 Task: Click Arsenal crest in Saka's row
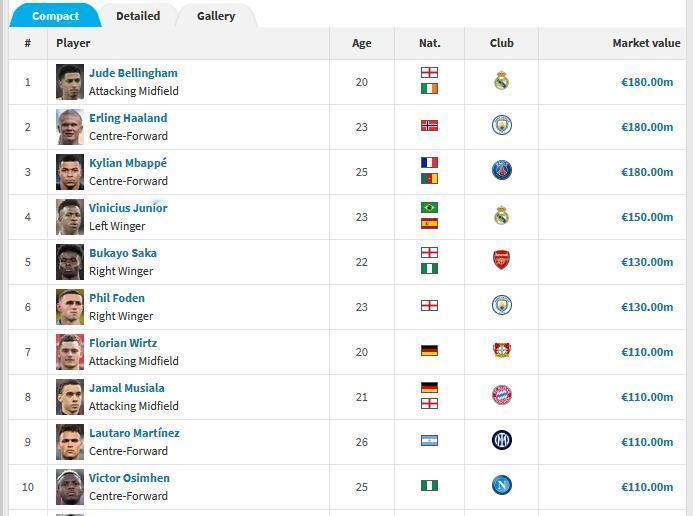coord(502,260)
